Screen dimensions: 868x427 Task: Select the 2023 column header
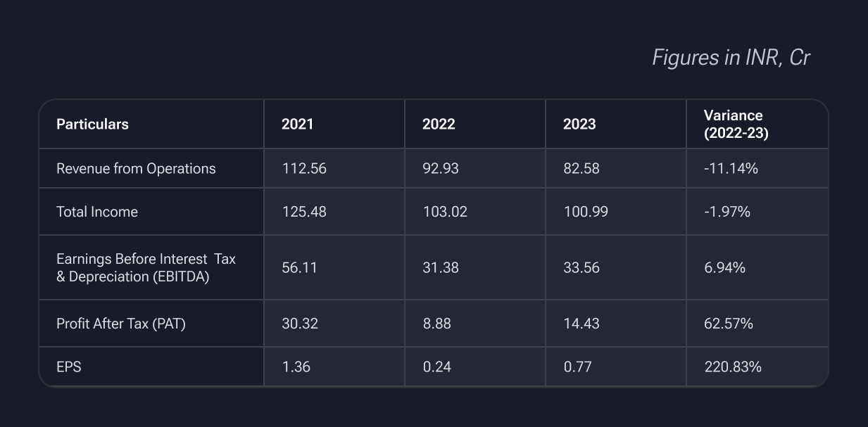[x=579, y=125]
